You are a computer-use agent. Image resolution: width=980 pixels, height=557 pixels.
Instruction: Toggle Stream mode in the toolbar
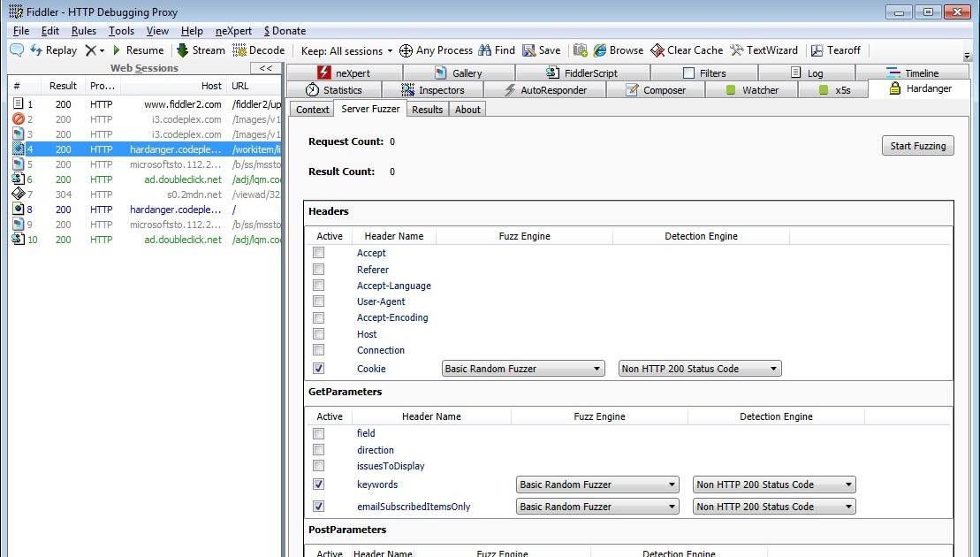click(201, 50)
